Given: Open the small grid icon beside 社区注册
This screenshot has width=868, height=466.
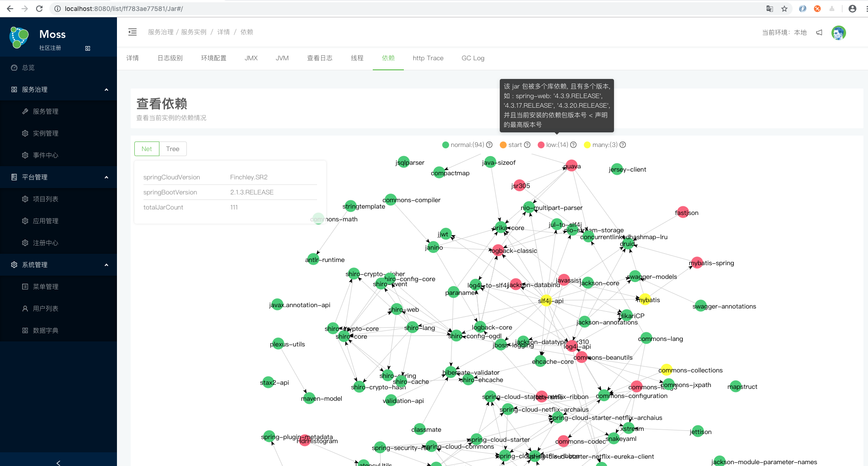Looking at the screenshot, I should [88, 48].
